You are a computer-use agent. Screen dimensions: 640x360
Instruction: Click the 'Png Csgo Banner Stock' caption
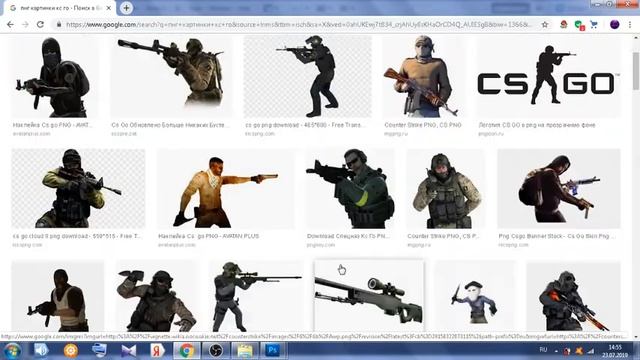tap(558, 236)
